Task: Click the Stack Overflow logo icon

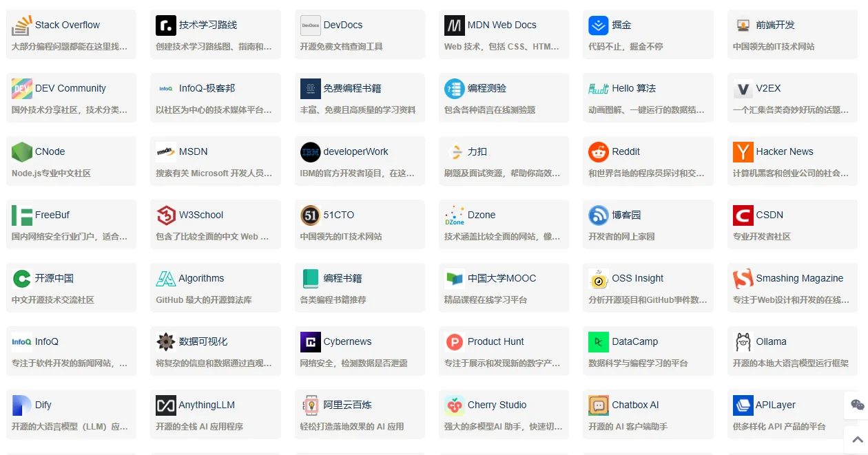Action: (x=22, y=25)
